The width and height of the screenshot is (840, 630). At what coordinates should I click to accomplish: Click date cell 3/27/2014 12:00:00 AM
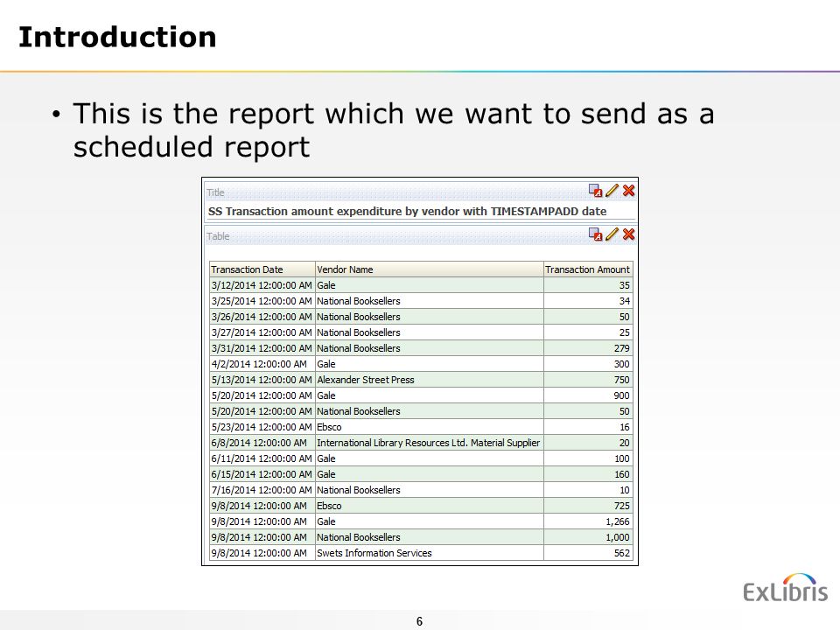coord(262,332)
